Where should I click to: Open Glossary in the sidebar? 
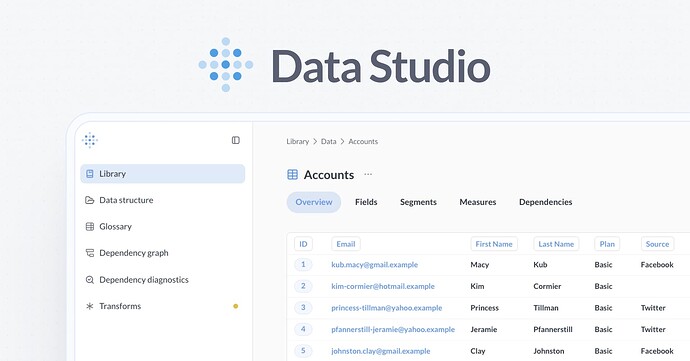pos(162,226)
